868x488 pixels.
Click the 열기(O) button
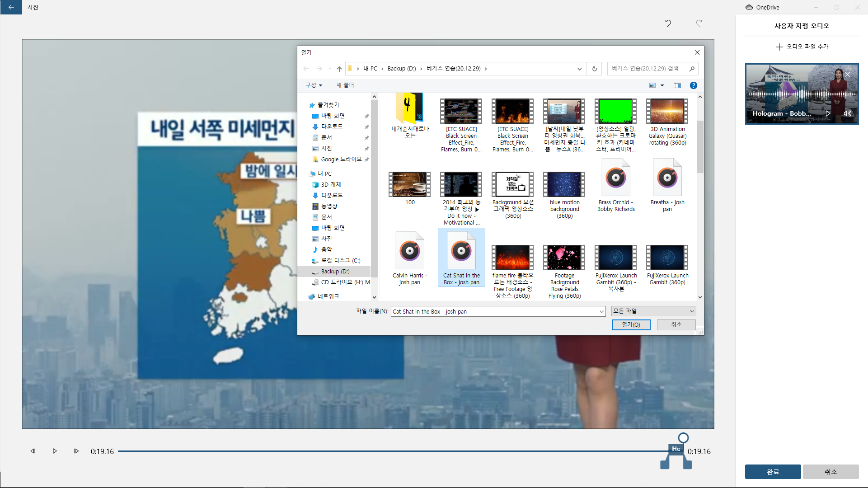tap(631, 324)
